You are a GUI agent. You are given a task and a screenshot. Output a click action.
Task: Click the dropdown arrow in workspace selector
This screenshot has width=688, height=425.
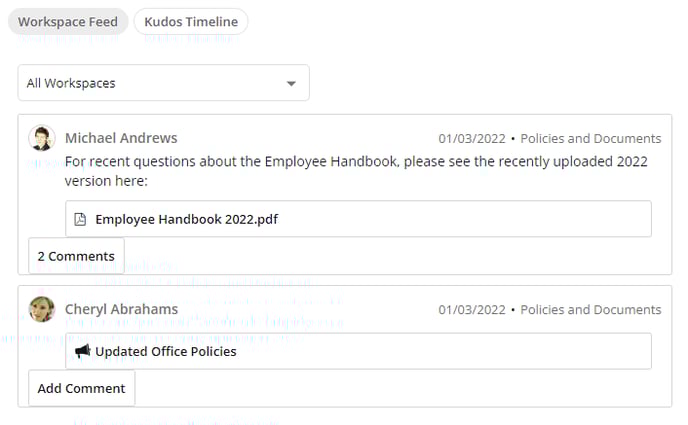(x=291, y=83)
